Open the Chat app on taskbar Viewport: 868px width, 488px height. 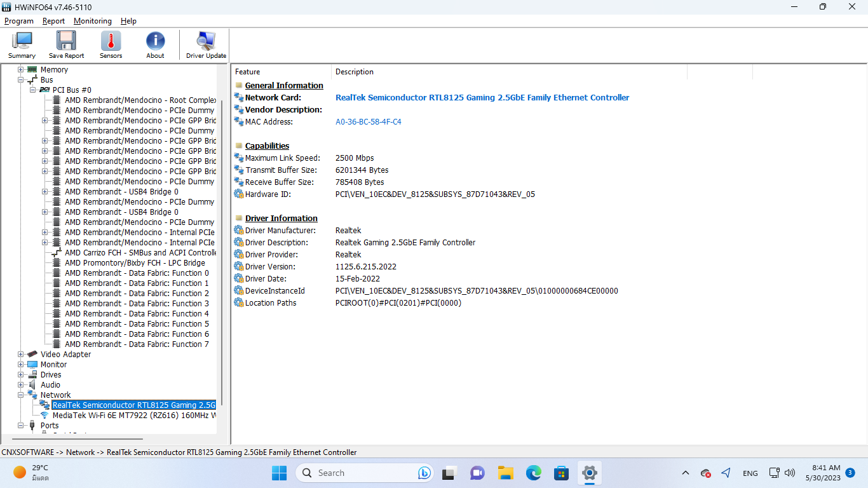click(477, 473)
